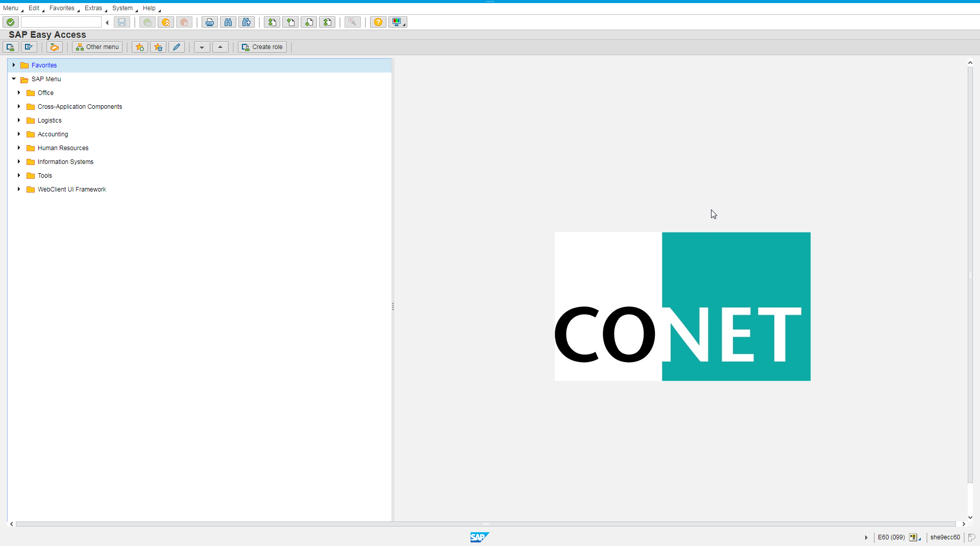Click the green Enter checkmark icon

point(11,22)
